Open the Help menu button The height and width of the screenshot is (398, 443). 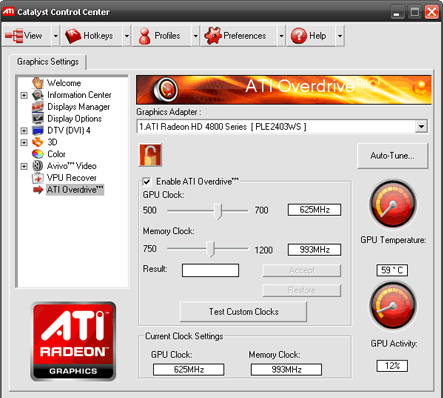(x=311, y=36)
